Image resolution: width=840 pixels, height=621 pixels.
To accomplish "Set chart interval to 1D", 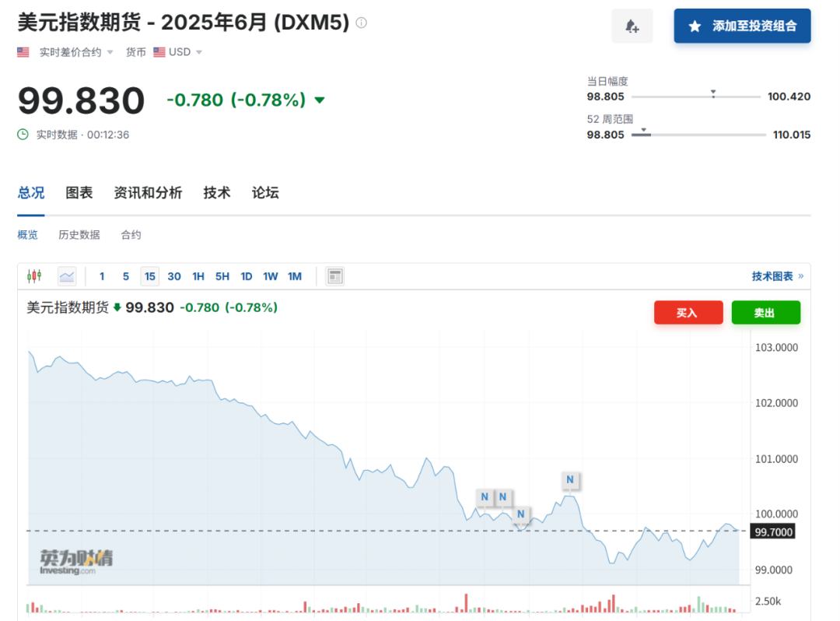I will click(x=246, y=276).
